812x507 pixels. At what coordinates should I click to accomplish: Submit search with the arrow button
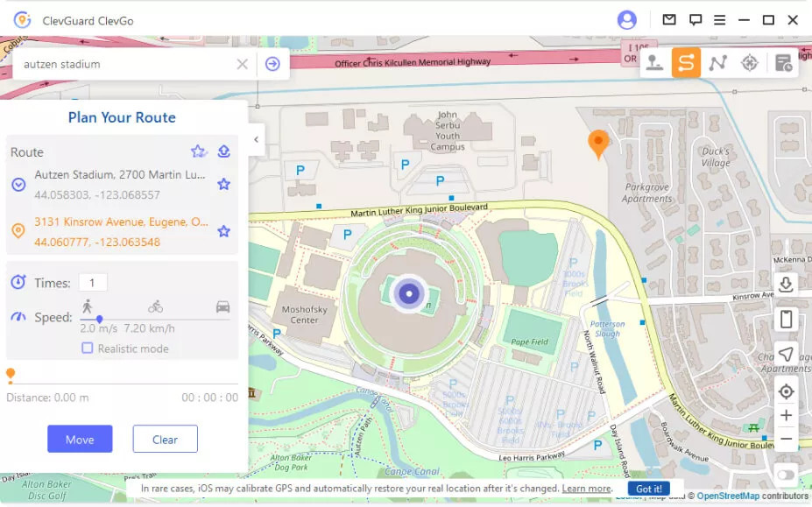tap(272, 64)
